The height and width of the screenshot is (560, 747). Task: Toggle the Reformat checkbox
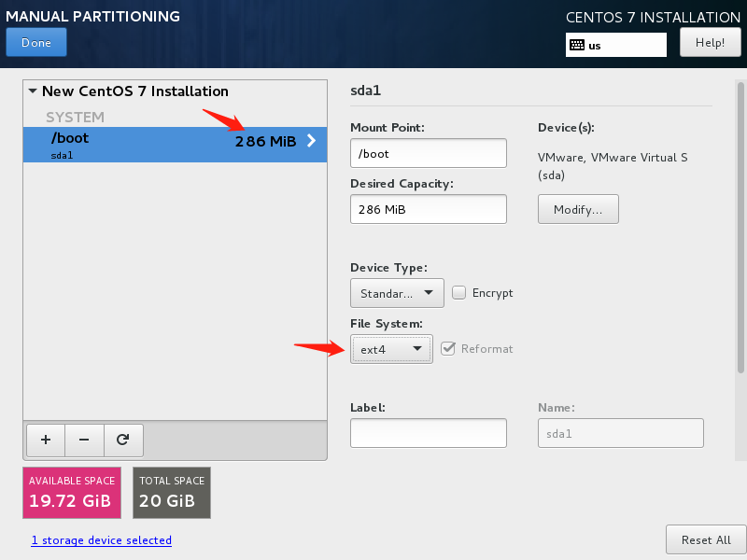pyautogui.click(x=448, y=348)
